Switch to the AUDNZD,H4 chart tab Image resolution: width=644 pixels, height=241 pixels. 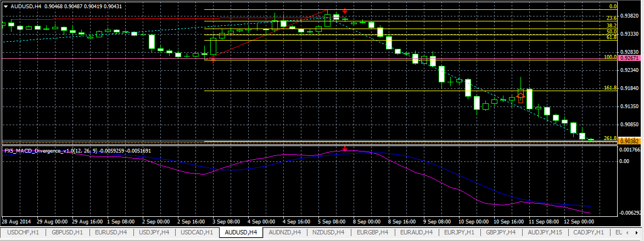(285, 232)
